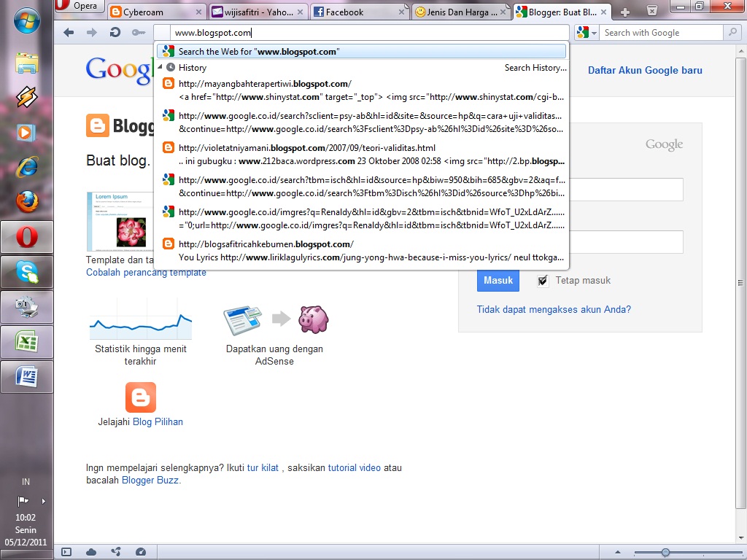Go back with the browser back arrow
747x560 pixels.
coord(69,32)
